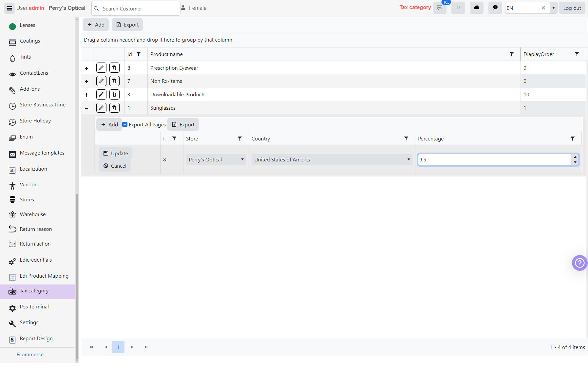
Task: Filter the Id column
Action: click(139, 54)
